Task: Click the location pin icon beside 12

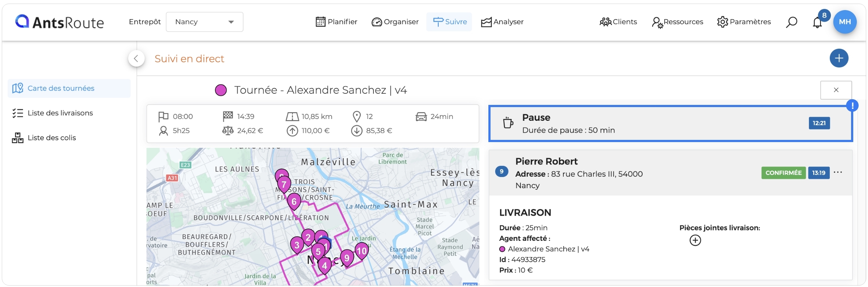Action: click(357, 116)
